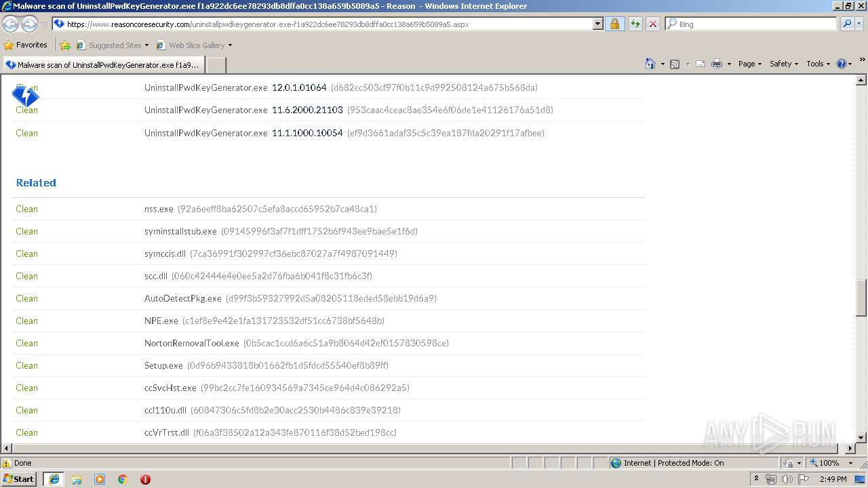The image size is (868, 488).
Task: Expand Suggested Sites dropdown
Action: pyautogui.click(x=146, y=45)
